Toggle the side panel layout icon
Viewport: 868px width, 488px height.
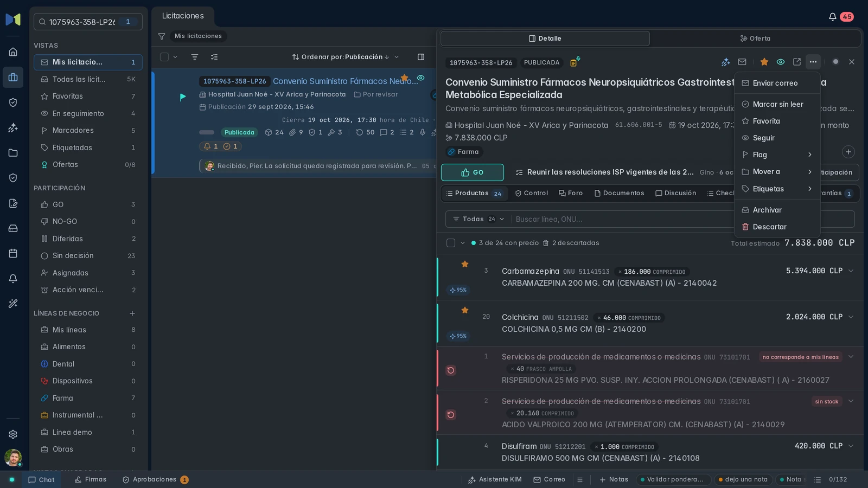pos(421,57)
